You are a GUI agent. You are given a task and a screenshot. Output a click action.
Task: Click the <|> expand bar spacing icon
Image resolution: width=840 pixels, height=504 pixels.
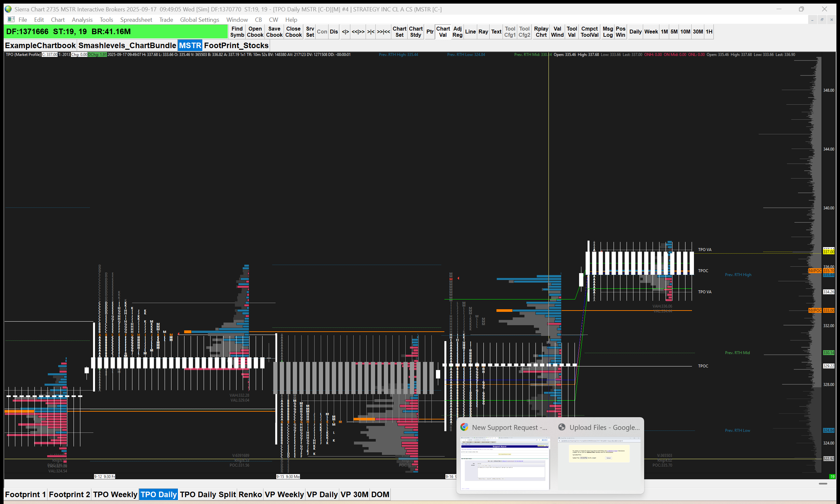(x=345, y=32)
